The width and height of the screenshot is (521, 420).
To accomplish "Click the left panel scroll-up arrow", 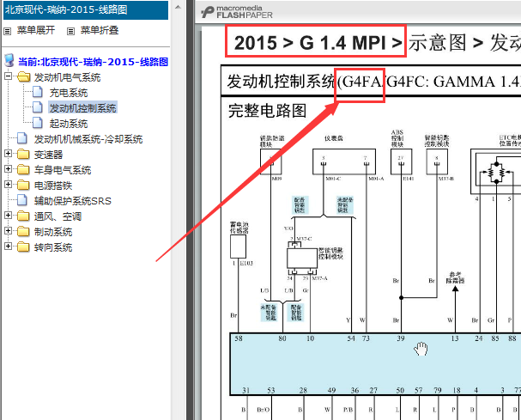I will coord(178,7).
